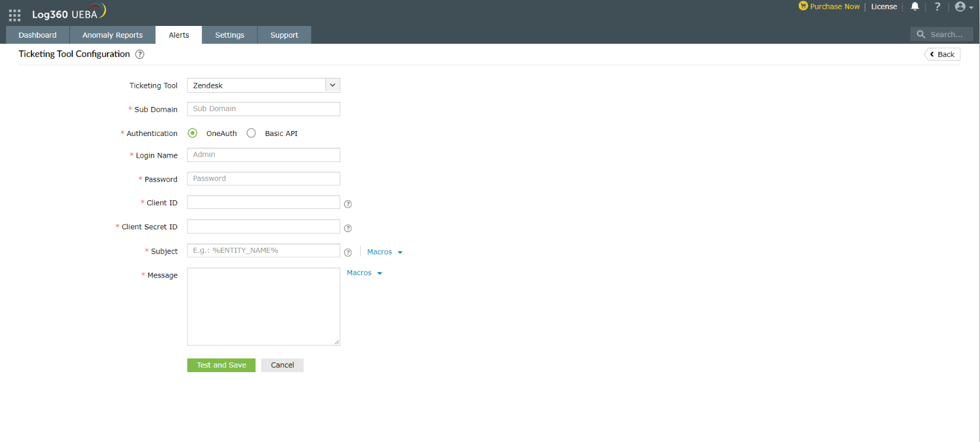
Task: Click the Log360 UEBA logo
Action: coord(69,12)
